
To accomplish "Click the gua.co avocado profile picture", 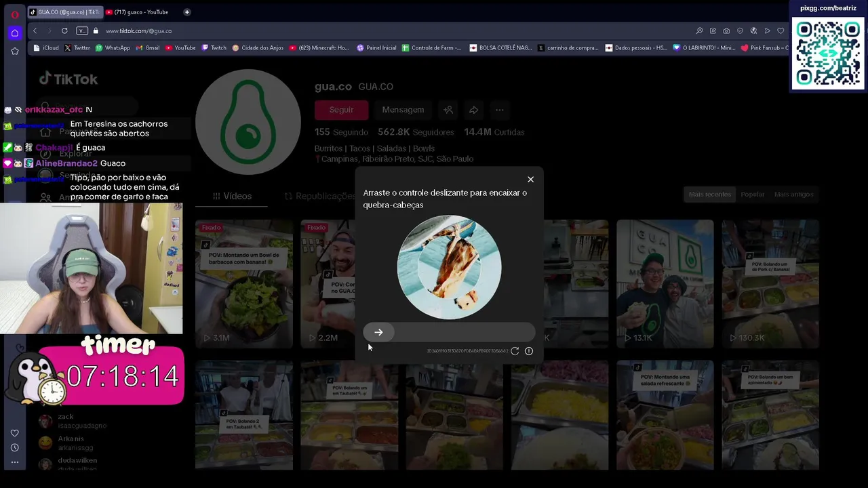I will pyautogui.click(x=248, y=122).
